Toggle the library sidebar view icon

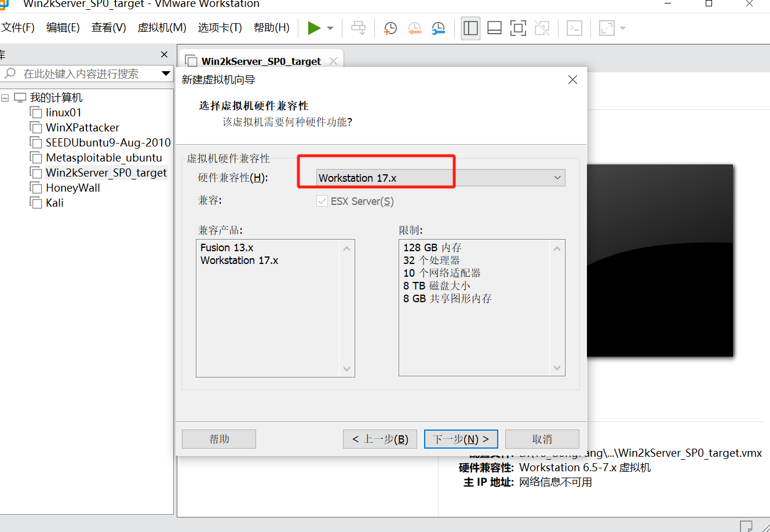[x=471, y=28]
